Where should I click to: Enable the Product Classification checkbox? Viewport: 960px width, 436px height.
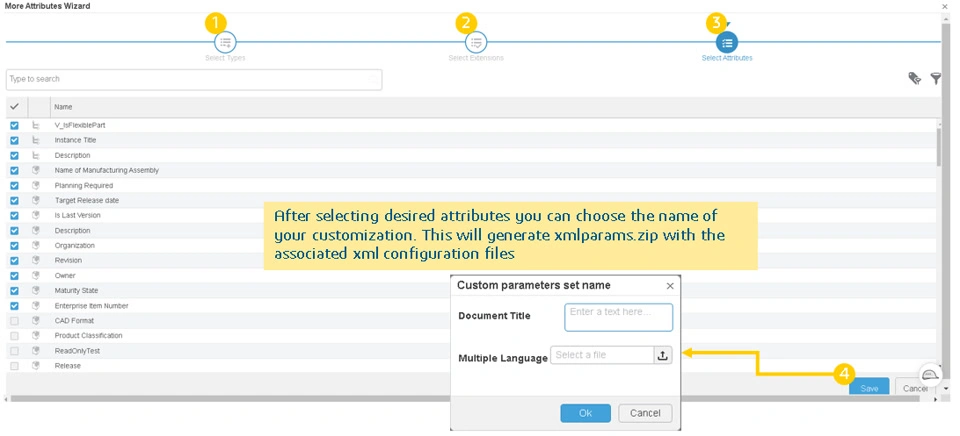14,336
